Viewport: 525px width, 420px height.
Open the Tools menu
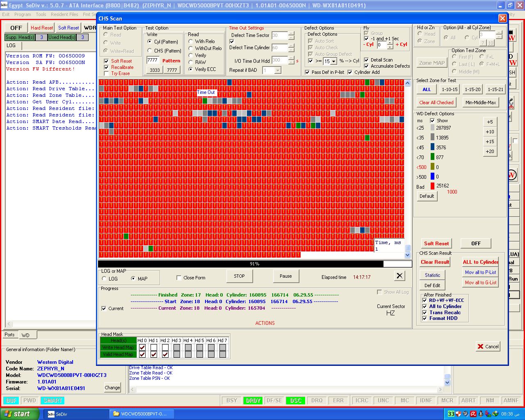41,14
